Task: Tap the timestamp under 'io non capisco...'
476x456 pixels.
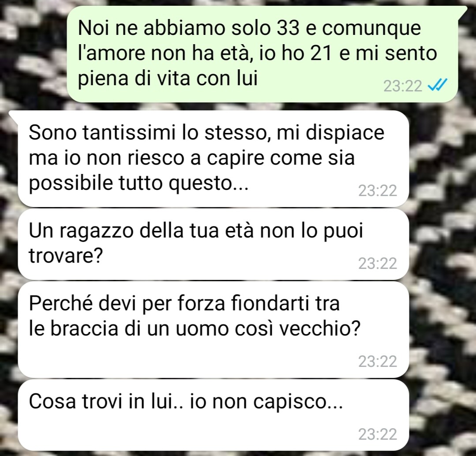Action: click(378, 434)
